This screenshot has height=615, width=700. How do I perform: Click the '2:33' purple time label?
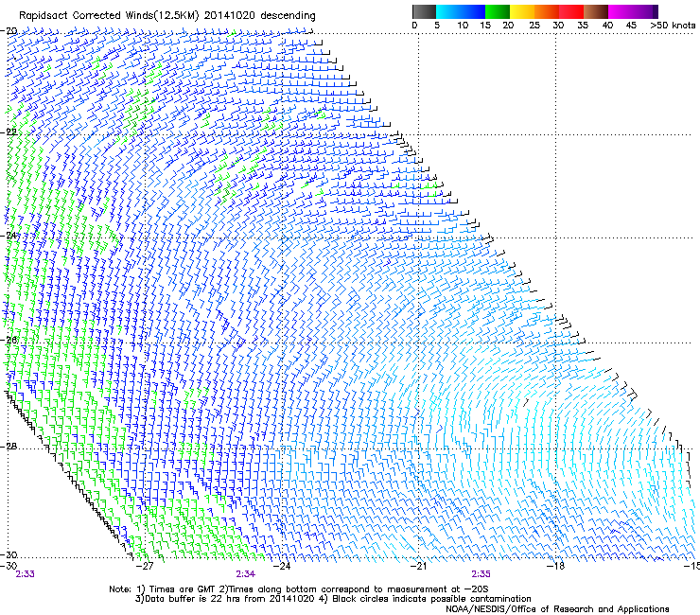pos(25,574)
